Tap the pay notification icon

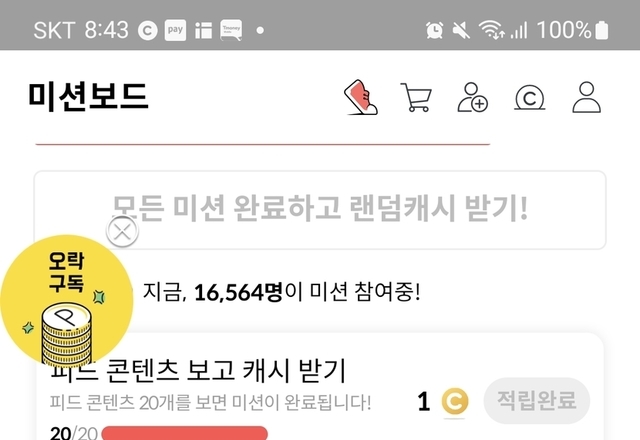pos(176,30)
